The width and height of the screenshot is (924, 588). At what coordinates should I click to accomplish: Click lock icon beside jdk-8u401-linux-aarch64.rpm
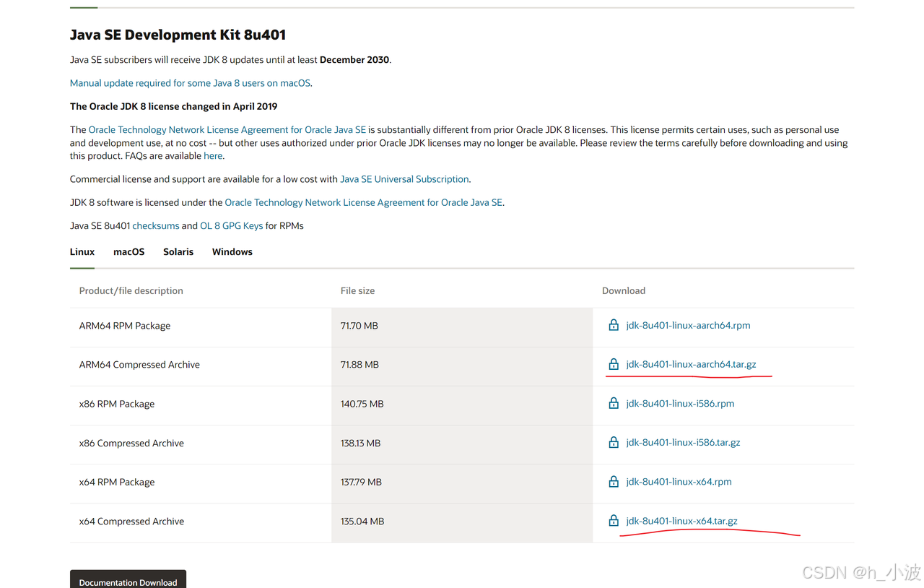click(614, 325)
